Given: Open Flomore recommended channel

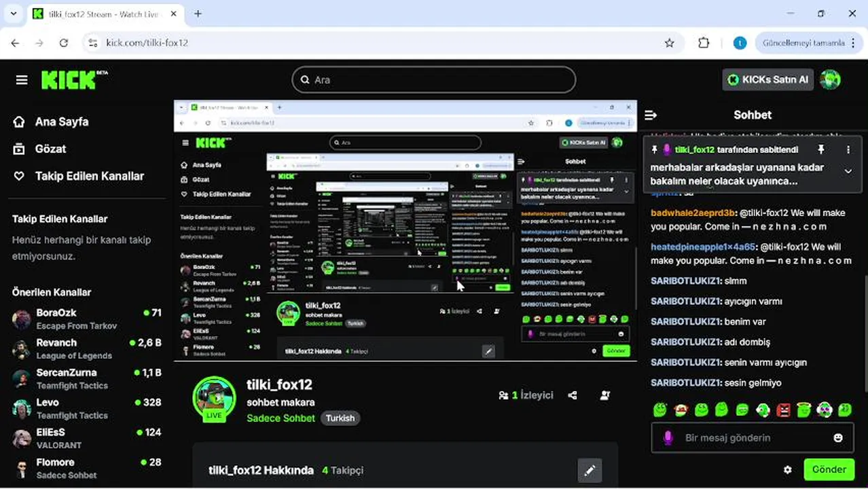Looking at the screenshot, I should pos(87,468).
